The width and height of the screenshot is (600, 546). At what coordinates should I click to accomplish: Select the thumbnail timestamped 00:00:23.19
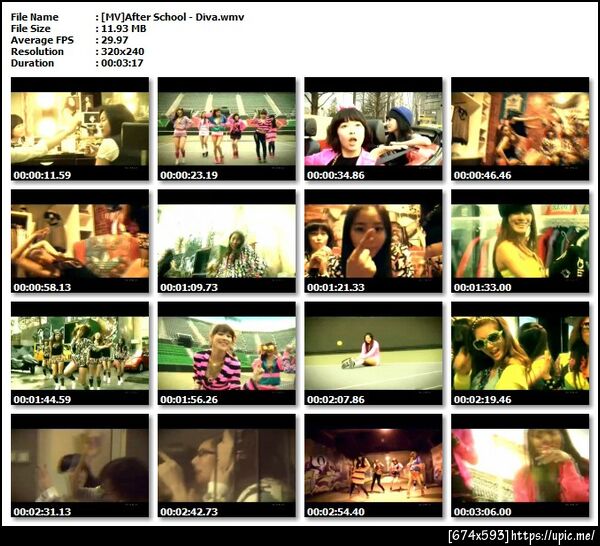click(227, 129)
